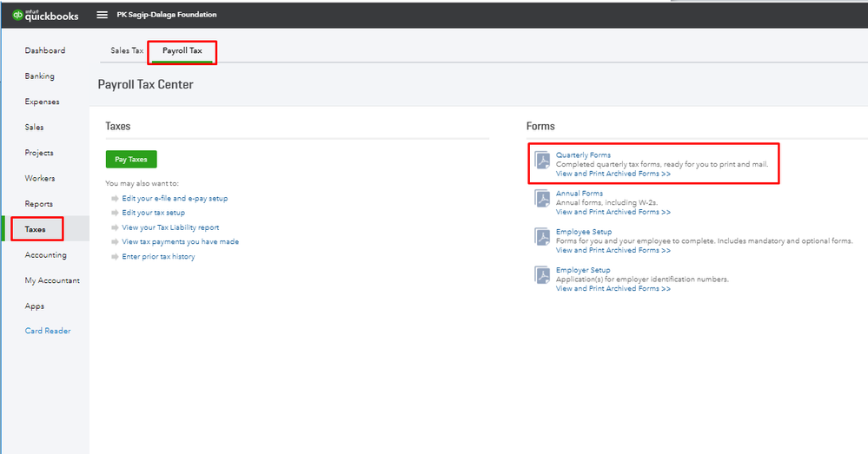Open the Quarterly Forms link
This screenshot has width=868, height=454.
pyautogui.click(x=584, y=155)
